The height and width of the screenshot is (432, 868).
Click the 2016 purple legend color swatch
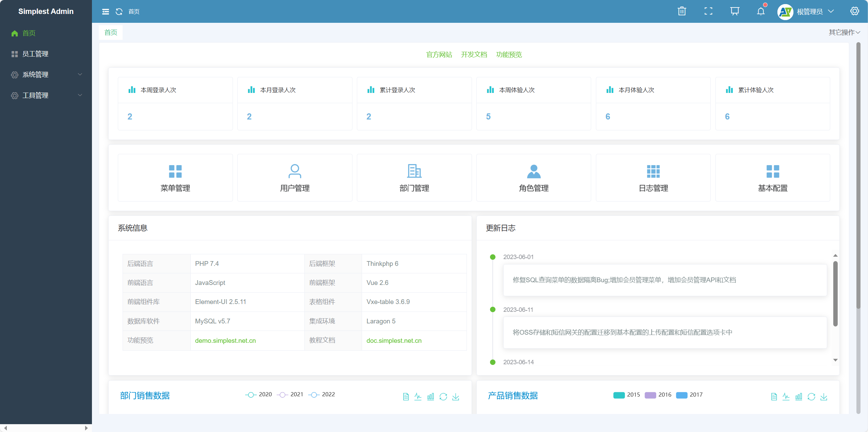[650, 395]
